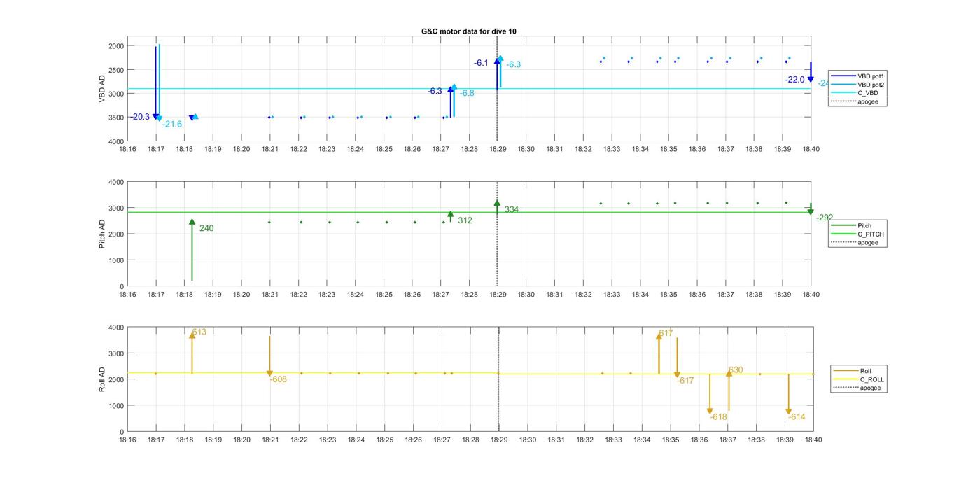Click the "18:29" tick under the Roll plot
The image size is (980, 485).
(x=499, y=440)
